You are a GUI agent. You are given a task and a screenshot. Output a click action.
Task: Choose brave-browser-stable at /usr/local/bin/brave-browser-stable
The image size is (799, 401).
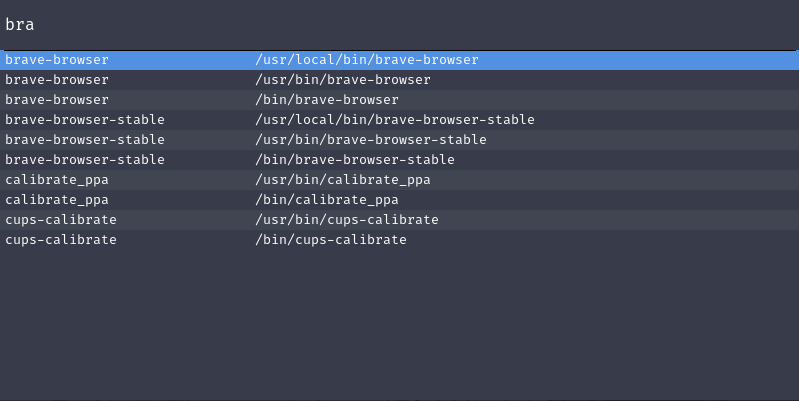(x=400, y=120)
